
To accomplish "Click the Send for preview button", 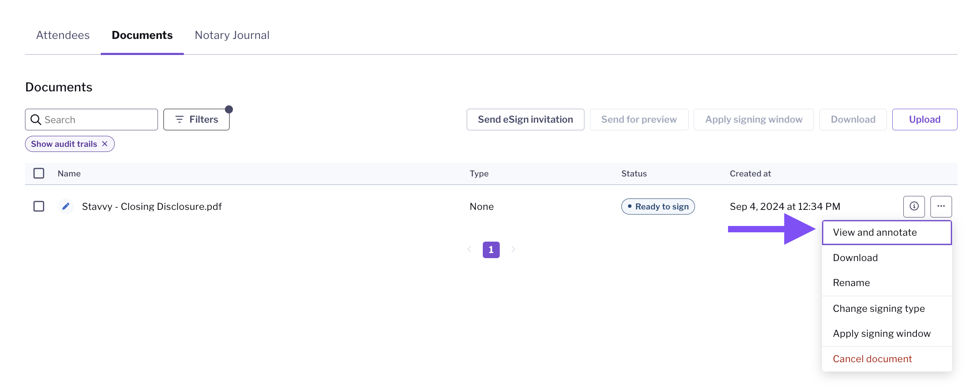I will pyautogui.click(x=639, y=120).
